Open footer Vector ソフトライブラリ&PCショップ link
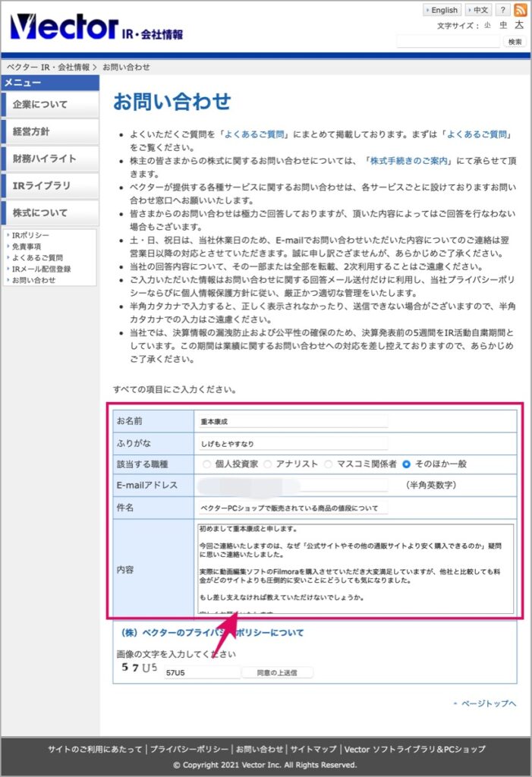Screen dimensions: 532x777 415,749
